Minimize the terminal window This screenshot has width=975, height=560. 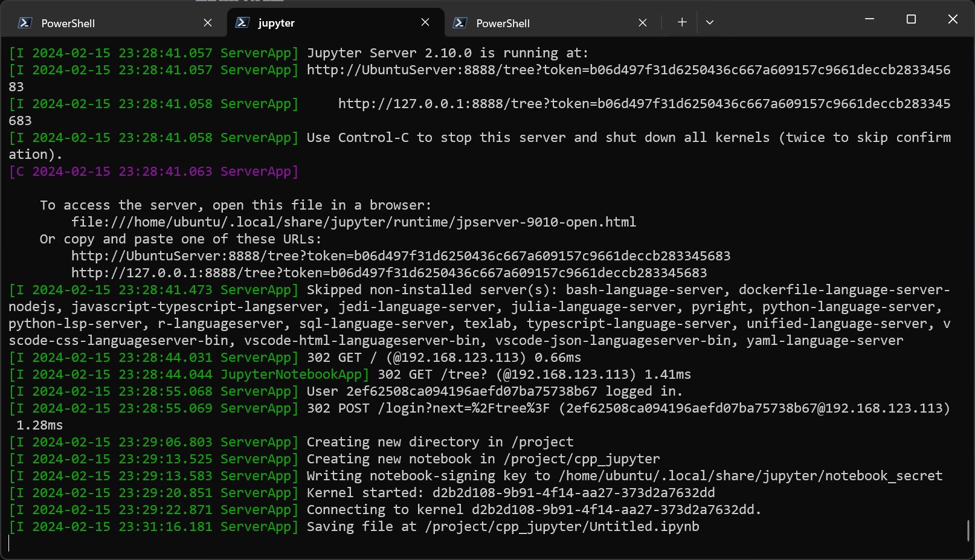[x=869, y=19]
